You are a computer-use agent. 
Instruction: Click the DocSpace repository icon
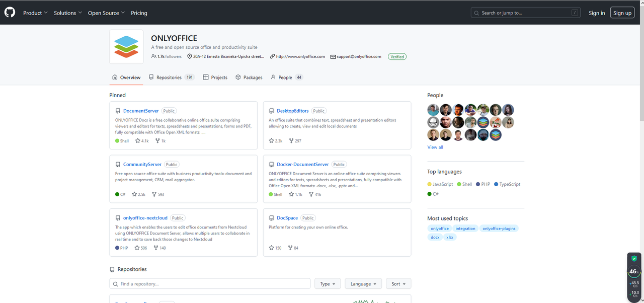271,218
